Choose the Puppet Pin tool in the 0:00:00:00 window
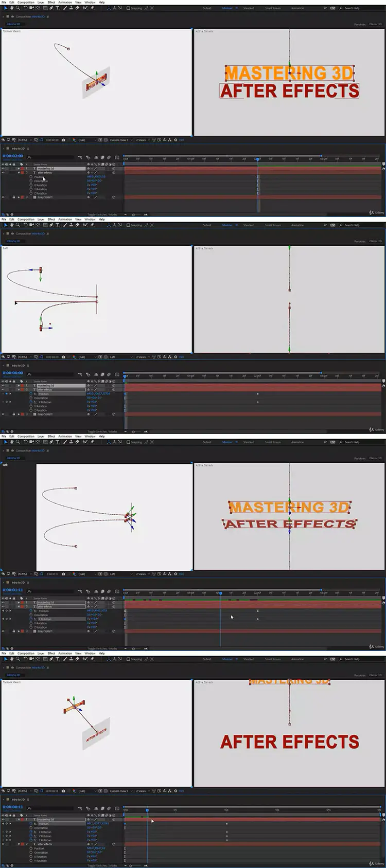Image resolution: width=386 pixels, height=868 pixels. click(92, 225)
